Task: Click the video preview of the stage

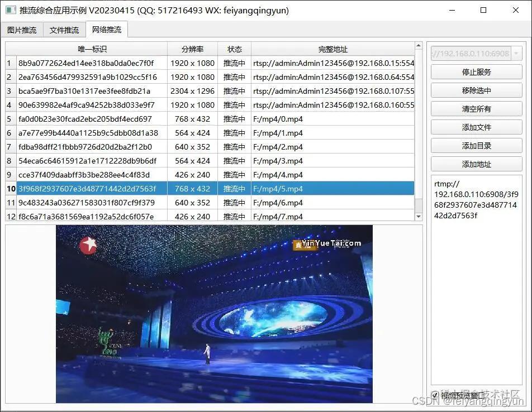Action: (214, 314)
